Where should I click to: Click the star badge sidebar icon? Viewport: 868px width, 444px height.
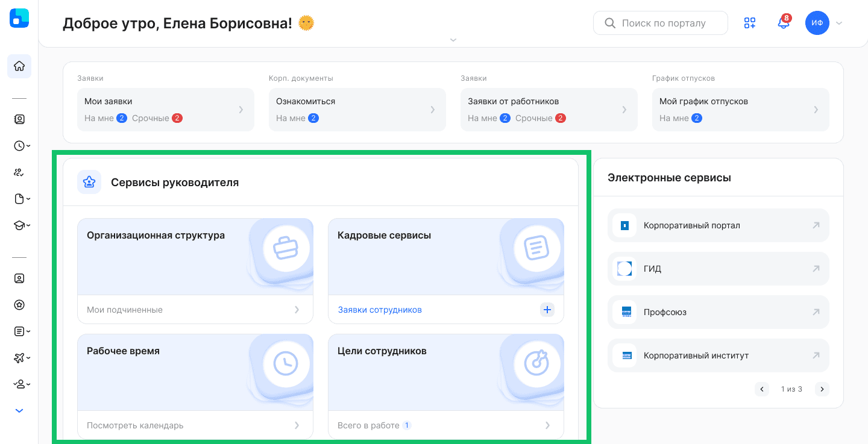click(x=19, y=305)
